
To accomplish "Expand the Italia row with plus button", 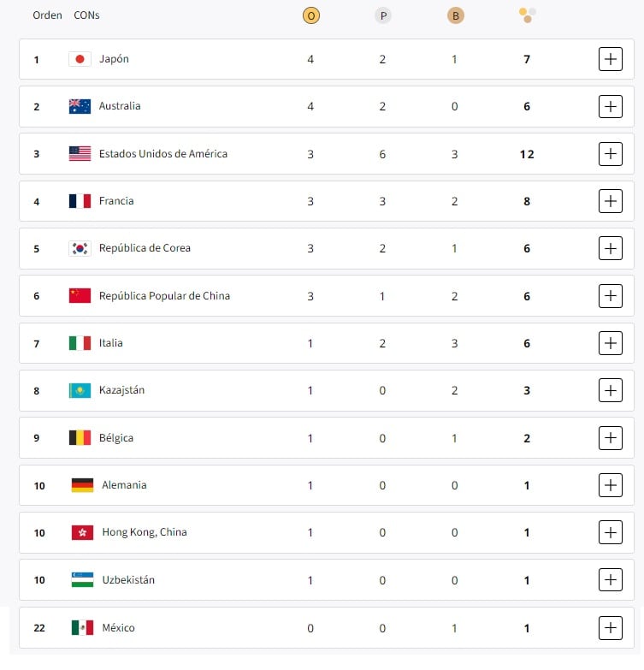I will (610, 343).
